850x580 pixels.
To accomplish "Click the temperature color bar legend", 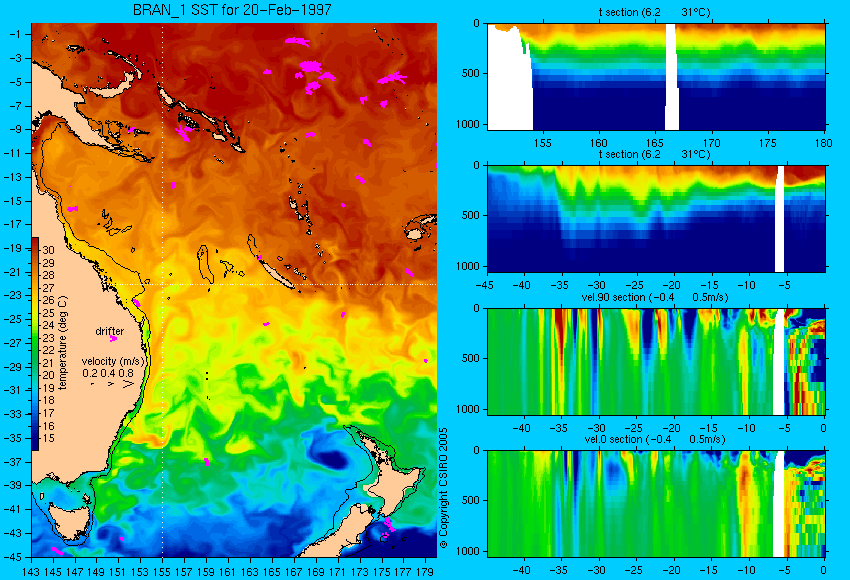I will 35,344.
